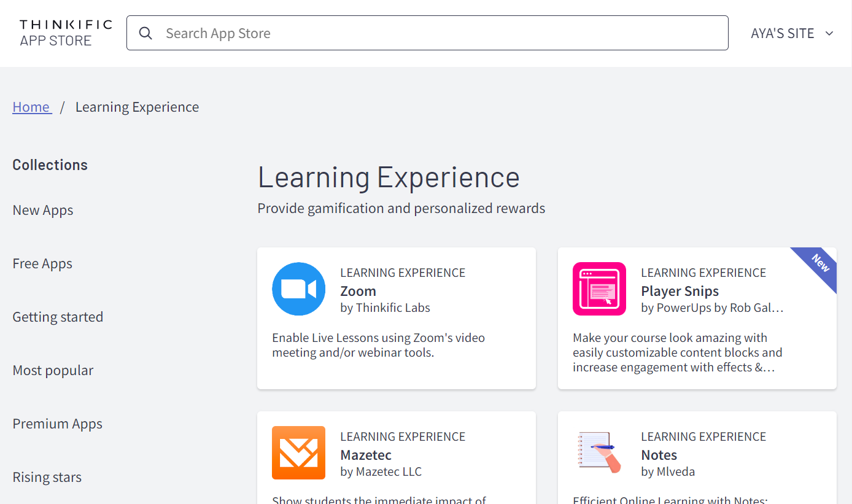Click the chevron next to AYA'S SITE
This screenshot has width=852, height=504.
tap(829, 34)
